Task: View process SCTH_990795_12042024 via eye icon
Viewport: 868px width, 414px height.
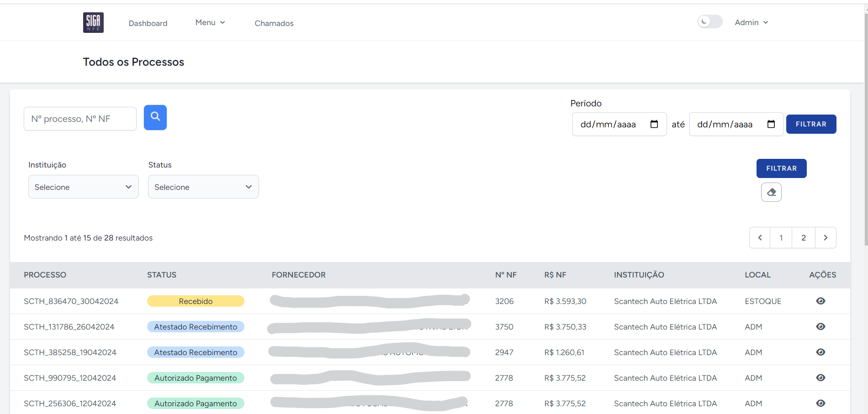Action: coord(820,377)
